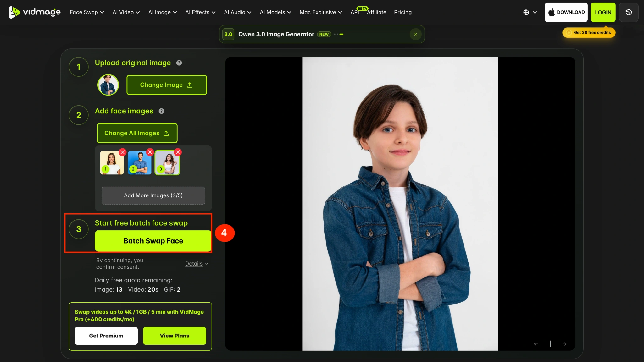Click Add More Images (3/5) box
The height and width of the screenshot is (362, 644).
tap(153, 195)
